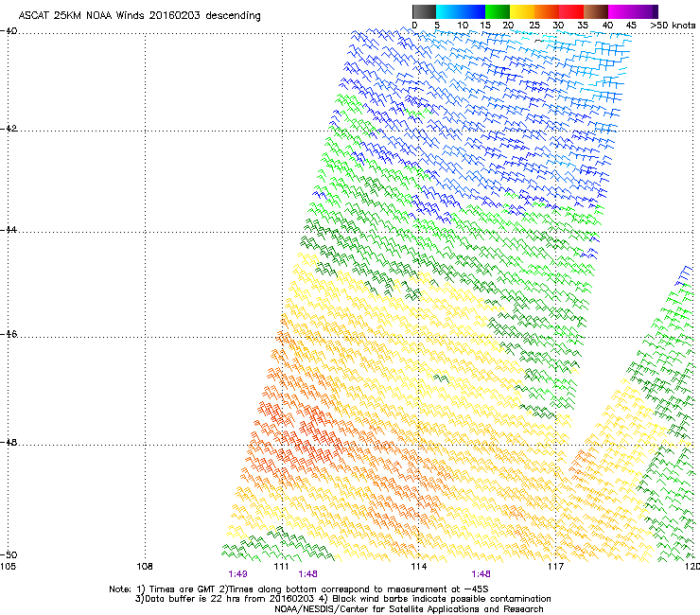Click the '45' label under the color scale
The height and width of the screenshot is (615, 700).
pos(631,26)
